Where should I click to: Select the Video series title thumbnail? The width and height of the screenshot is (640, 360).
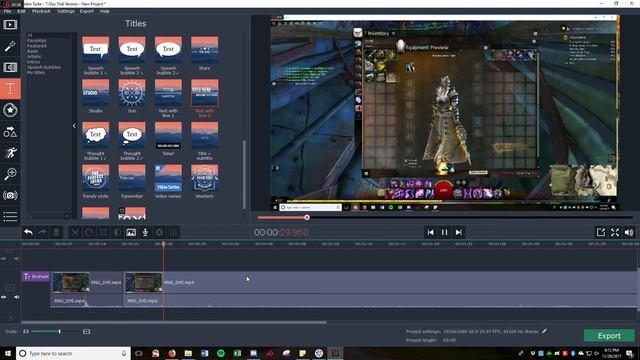tap(168, 178)
